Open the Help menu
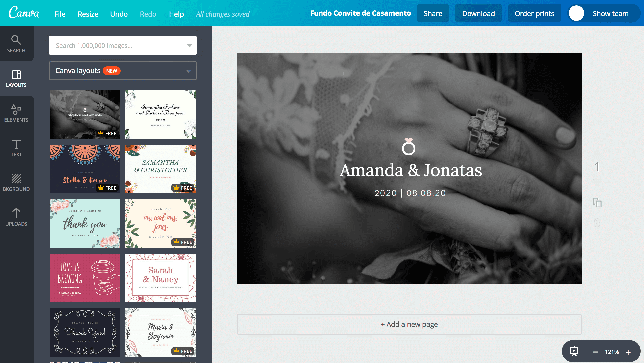 point(176,14)
